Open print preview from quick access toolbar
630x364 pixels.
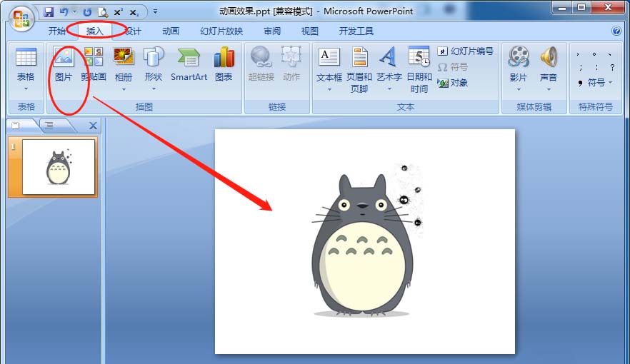[103, 12]
